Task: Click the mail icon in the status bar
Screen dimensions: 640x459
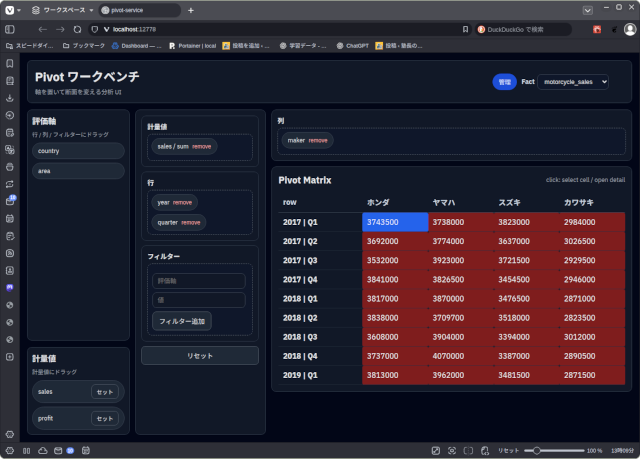Action: pyautogui.click(x=57, y=451)
